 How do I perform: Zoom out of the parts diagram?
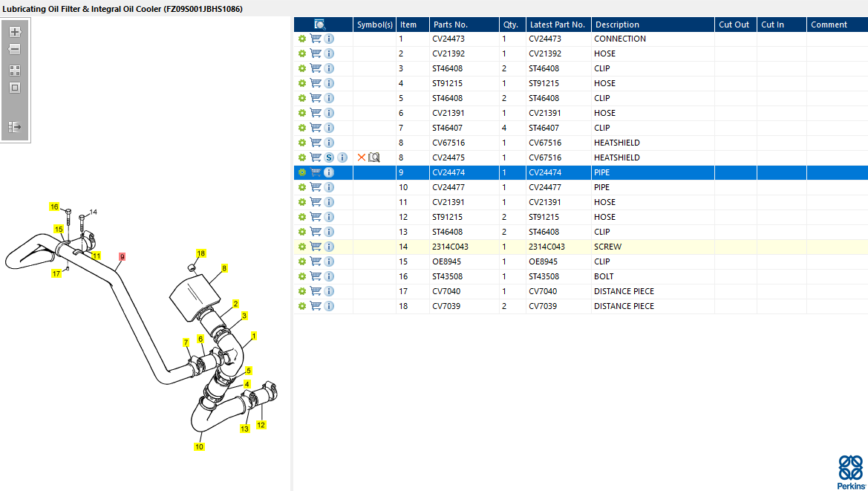pyautogui.click(x=15, y=49)
